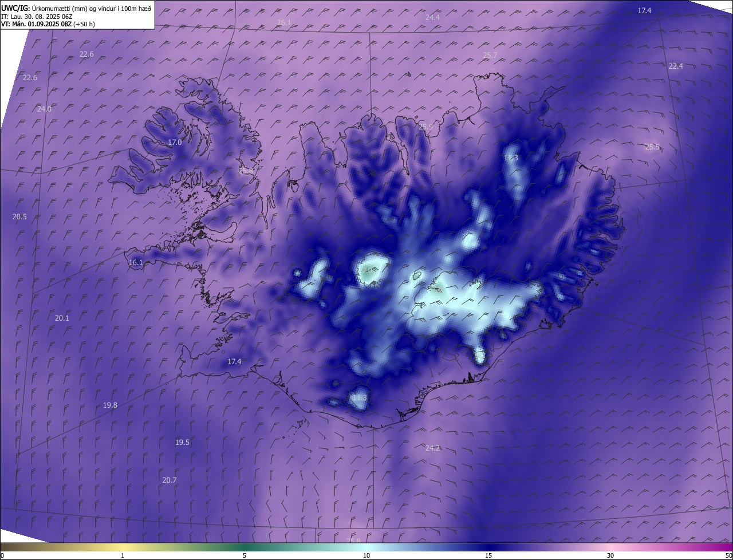Image resolution: width=733 pixels, height=560 pixels.
Task: Click the value label 19.8
Action: coord(110,405)
